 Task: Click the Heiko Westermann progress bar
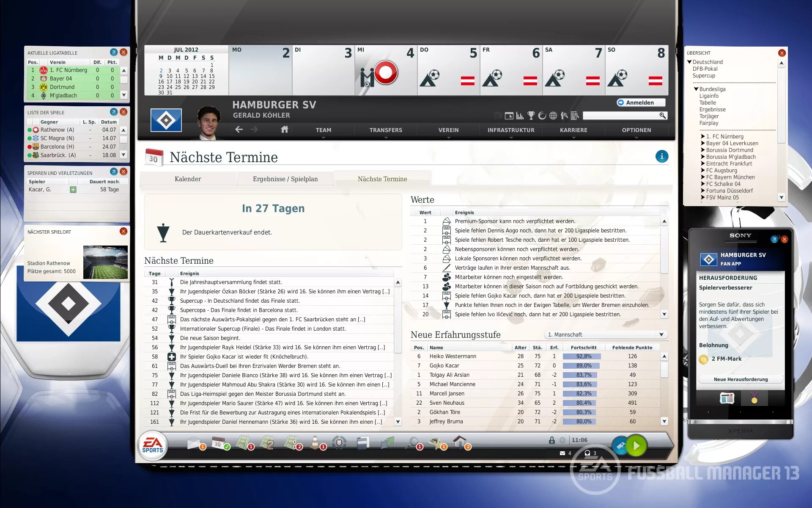583,356
